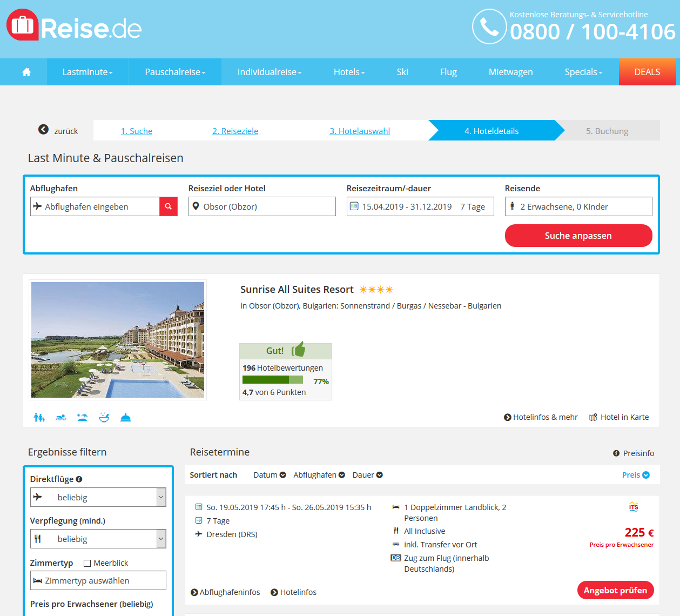This screenshot has height=616, width=680.
Task: Go to step 1. Suche
Action: pos(137,131)
